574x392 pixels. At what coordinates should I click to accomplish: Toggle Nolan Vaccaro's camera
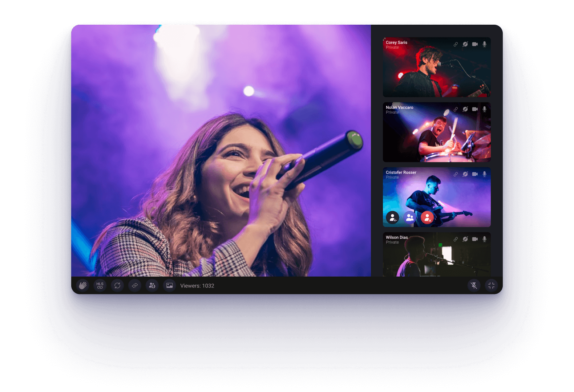tap(475, 109)
